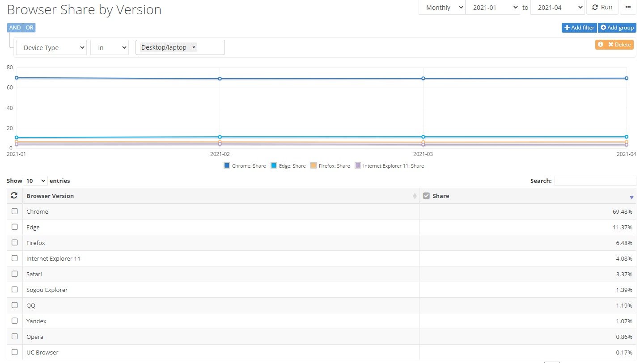Toggle Firefox: Share legend swatch
Screen dimensions: 644x363
coord(314,165)
